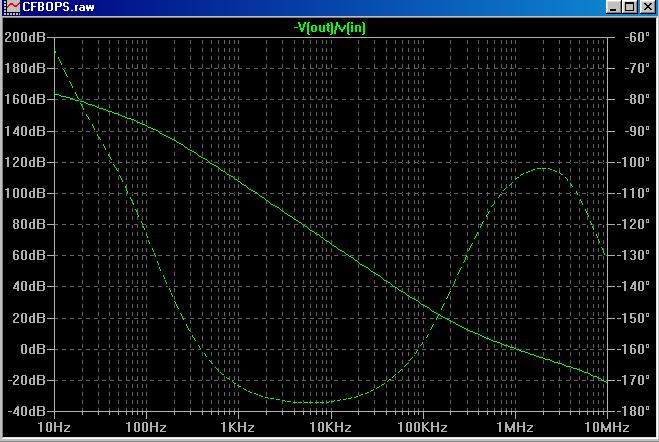Click the -120° phase axis label
This screenshot has width=659, height=442.
pos(635,224)
